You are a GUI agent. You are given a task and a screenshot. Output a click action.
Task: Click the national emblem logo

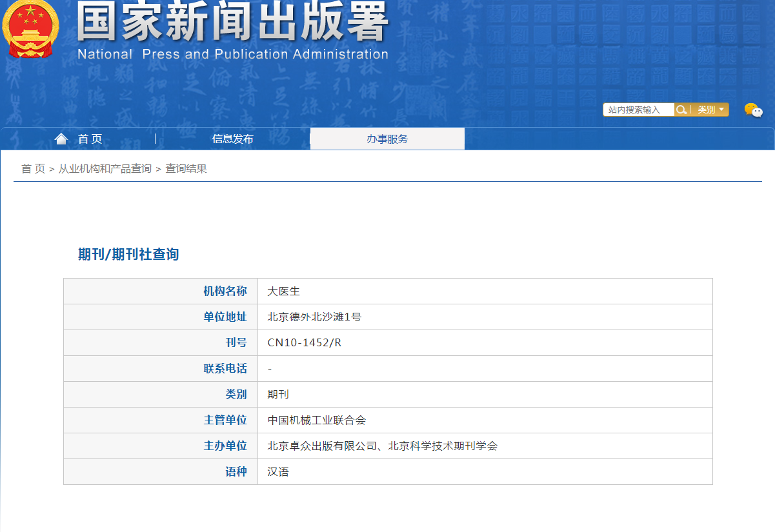pos(30,29)
